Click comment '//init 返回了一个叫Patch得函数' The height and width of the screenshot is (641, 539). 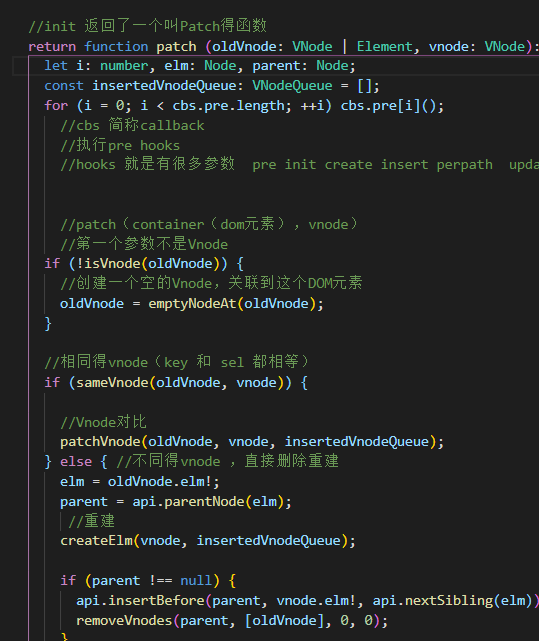[x=147, y=26]
